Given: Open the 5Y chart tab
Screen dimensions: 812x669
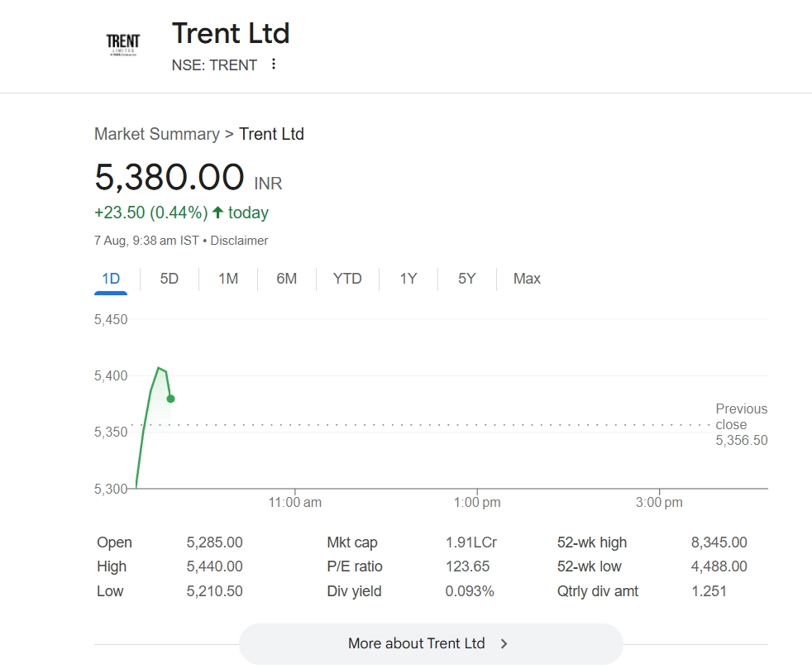Looking at the screenshot, I should point(467,279).
